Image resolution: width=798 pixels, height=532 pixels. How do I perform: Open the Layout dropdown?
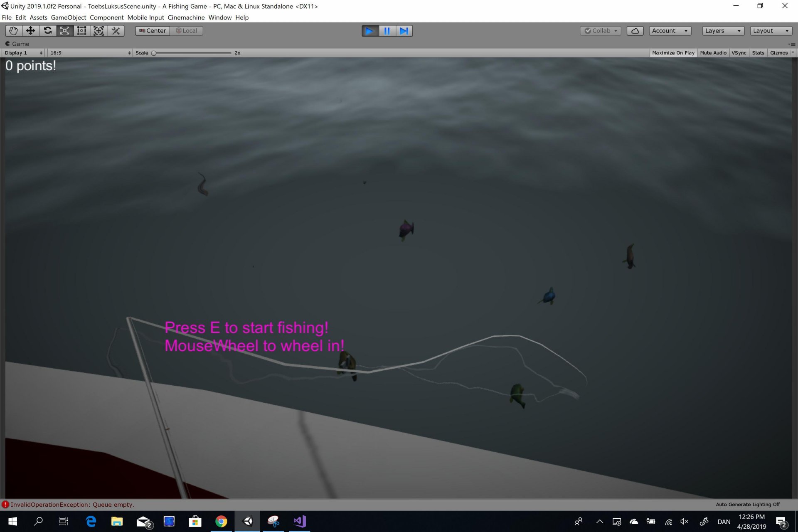point(771,31)
